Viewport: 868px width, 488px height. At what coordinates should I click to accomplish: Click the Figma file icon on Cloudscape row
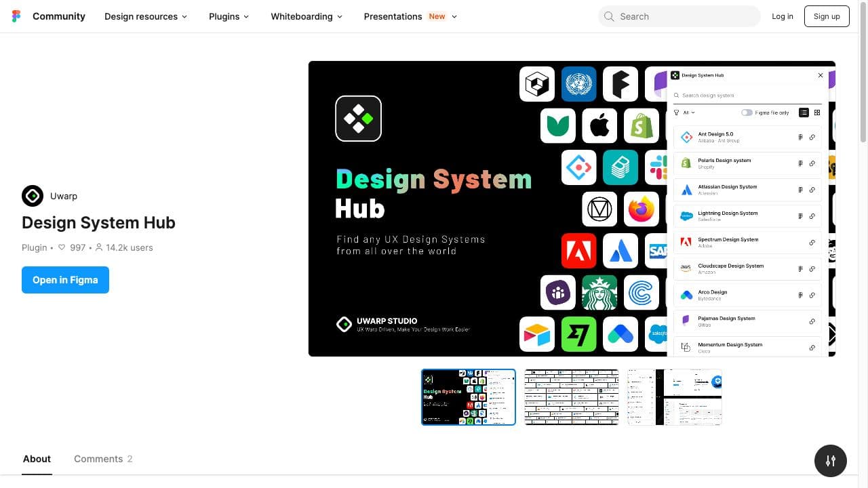click(x=800, y=269)
